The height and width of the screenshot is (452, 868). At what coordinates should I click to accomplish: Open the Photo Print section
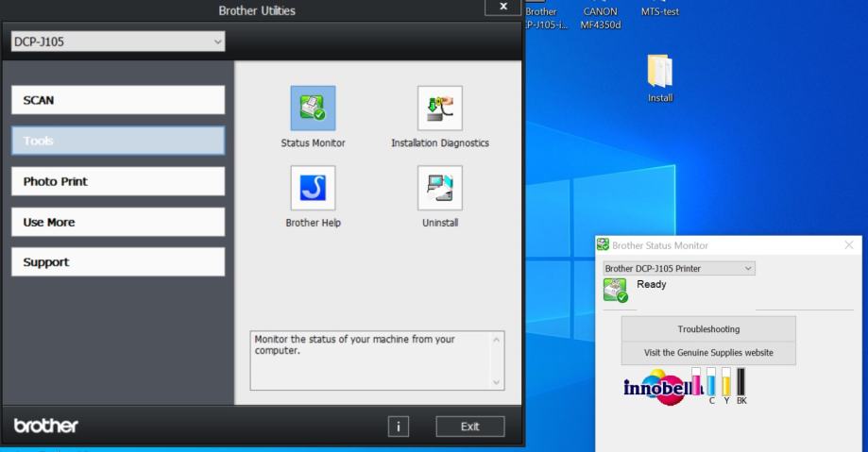point(118,181)
